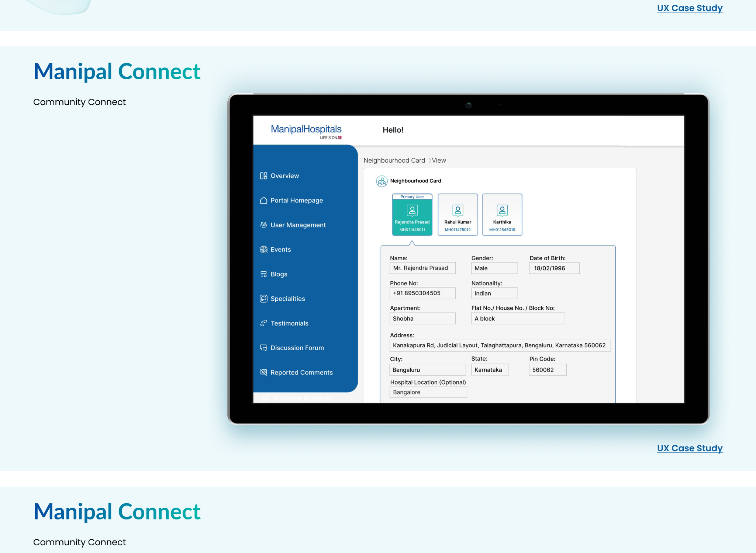
Task: Click the Date of Birth field
Action: (554, 268)
